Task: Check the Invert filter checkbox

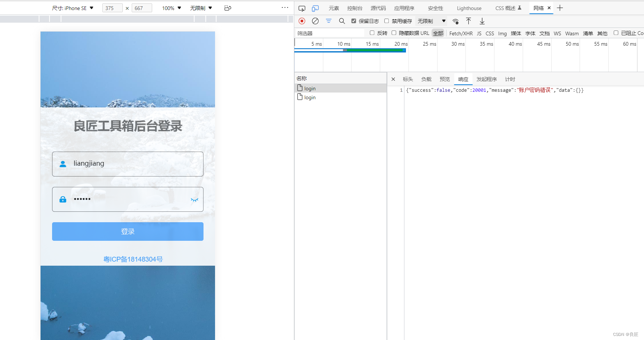Action: click(372, 33)
